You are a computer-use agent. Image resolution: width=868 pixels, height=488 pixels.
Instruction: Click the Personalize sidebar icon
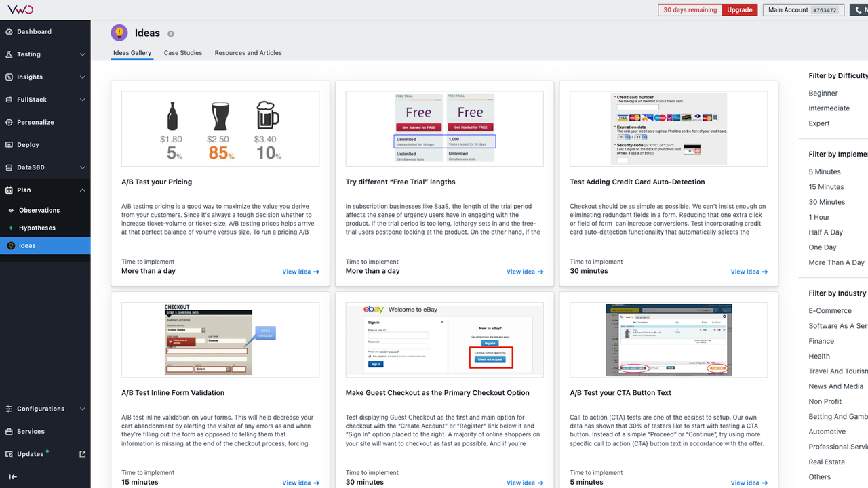pyautogui.click(x=9, y=123)
